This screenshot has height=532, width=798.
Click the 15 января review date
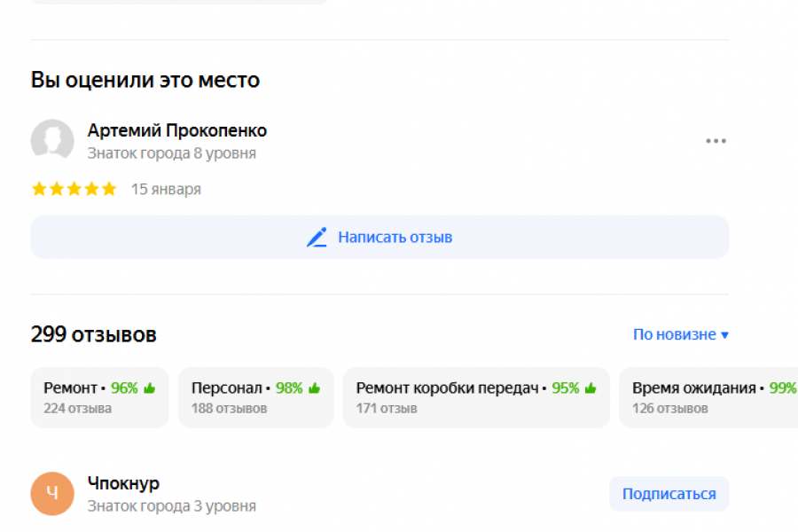tap(166, 189)
